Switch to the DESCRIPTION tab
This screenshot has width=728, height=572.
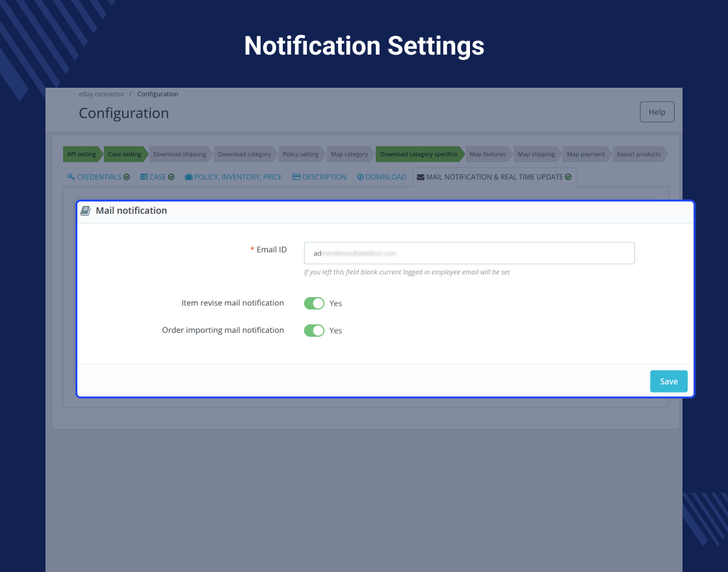(319, 177)
